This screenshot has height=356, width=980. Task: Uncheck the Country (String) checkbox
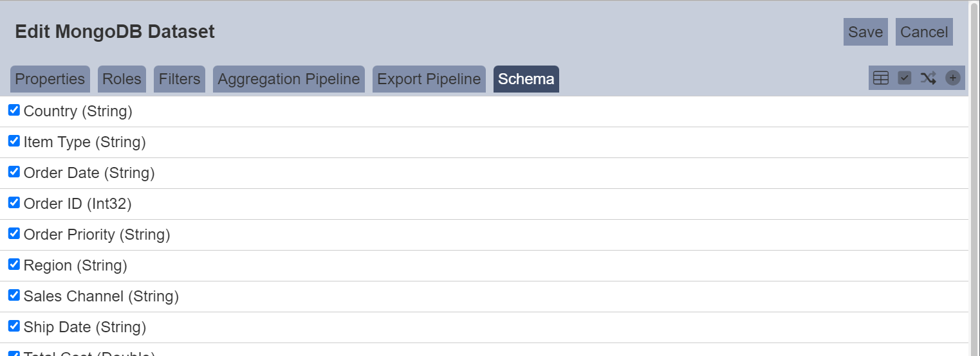coord(14,111)
